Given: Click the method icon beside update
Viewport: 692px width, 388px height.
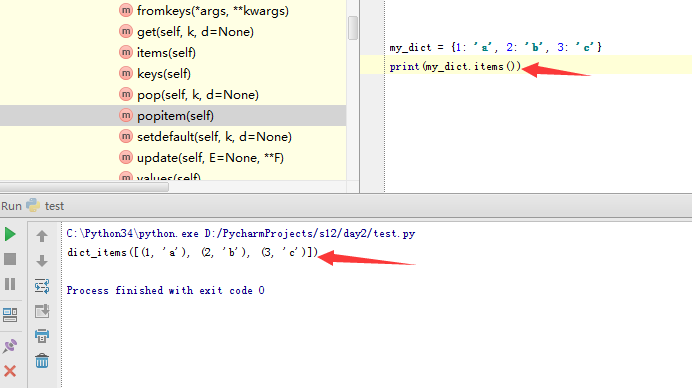Looking at the screenshot, I should click(126, 157).
